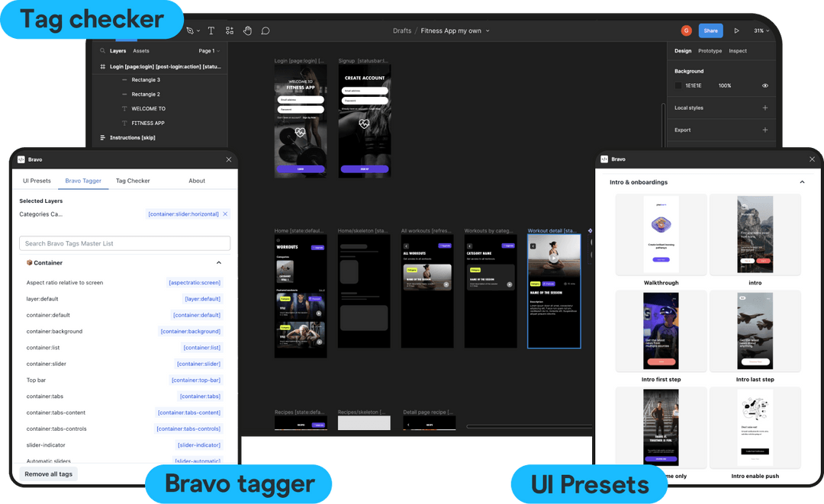The image size is (824, 504).
Task: Switch to the Tag Checker tab
Action: coord(133,181)
